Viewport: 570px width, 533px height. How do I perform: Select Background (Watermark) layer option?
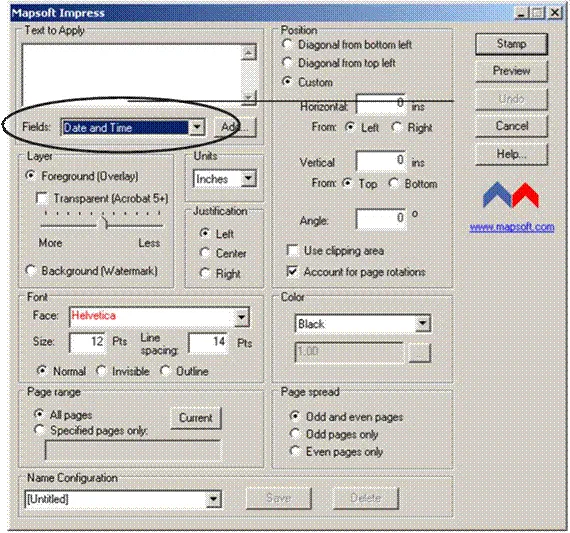tap(31, 270)
